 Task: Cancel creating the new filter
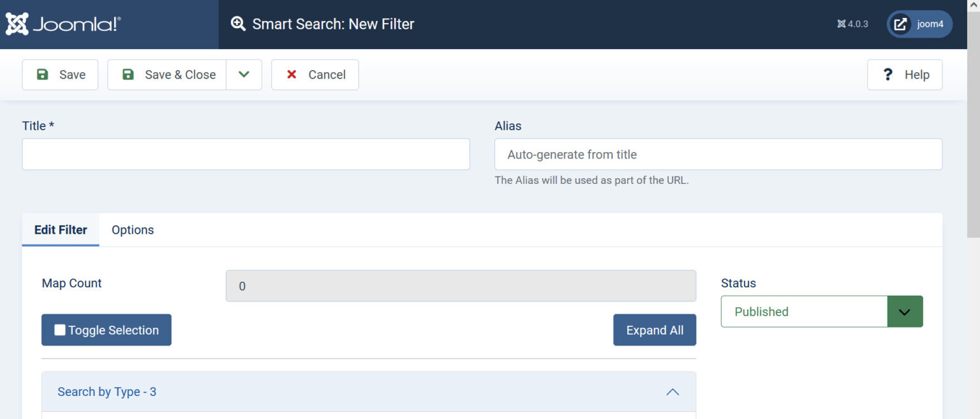(315, 74)
